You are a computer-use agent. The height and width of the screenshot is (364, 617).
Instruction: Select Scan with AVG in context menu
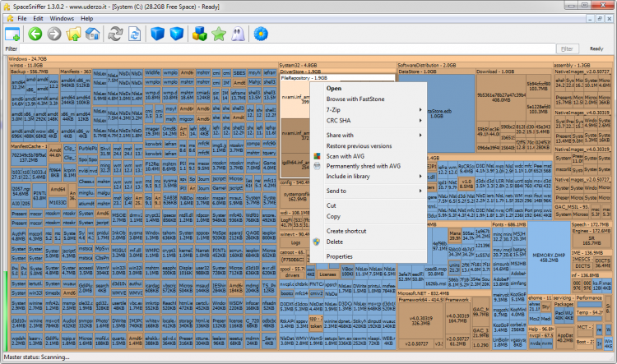pyautogui.click(x=345, y=155)
